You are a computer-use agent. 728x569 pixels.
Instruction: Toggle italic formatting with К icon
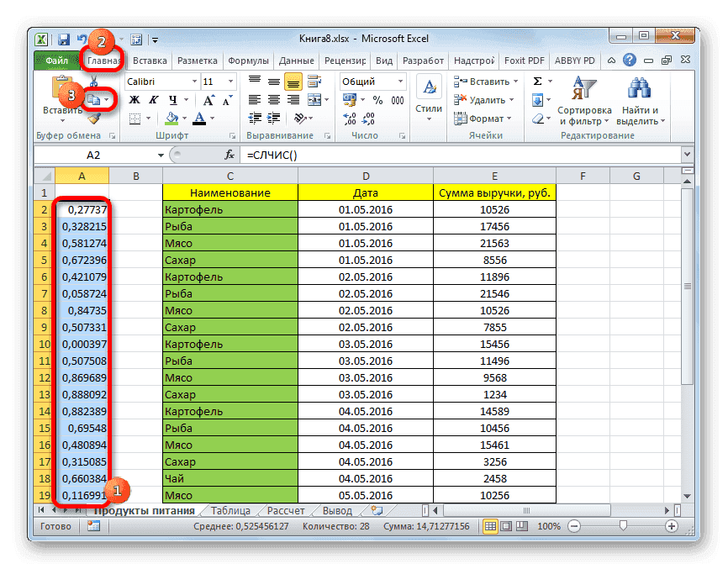(x=154, y=99)
